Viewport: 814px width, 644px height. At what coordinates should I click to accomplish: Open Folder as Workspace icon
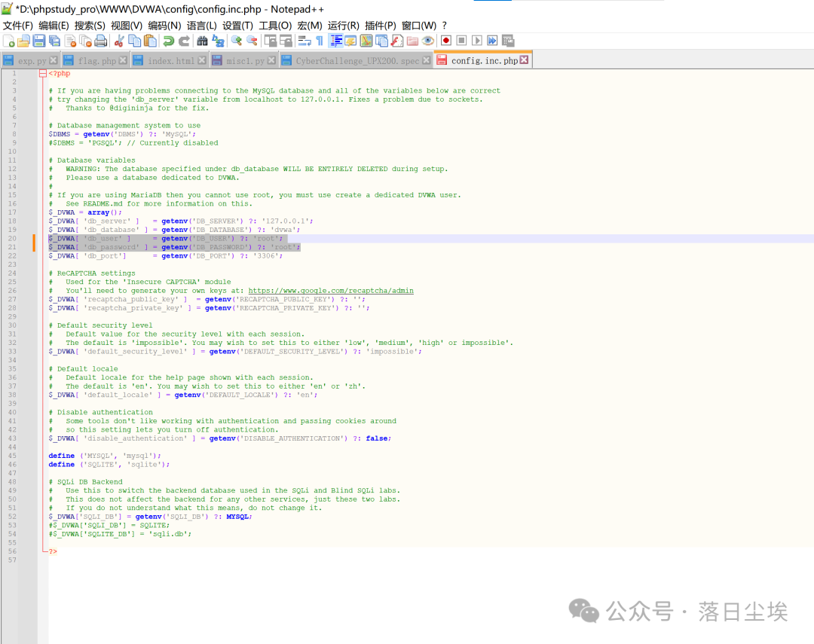point(413,41)
